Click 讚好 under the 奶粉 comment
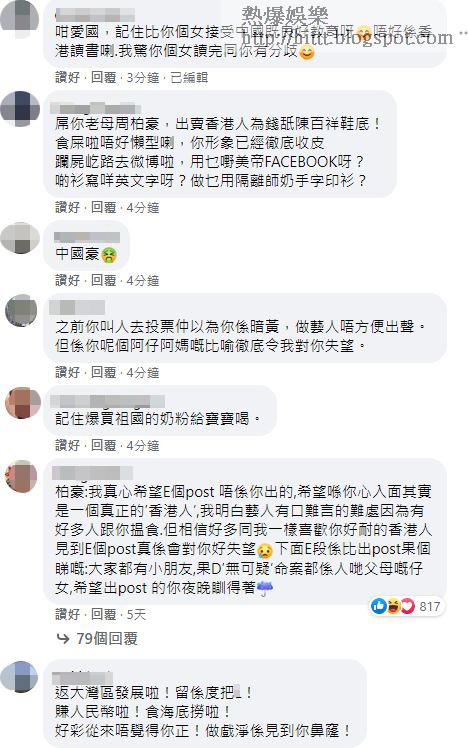The height and width of the screenshot is (748, 468). (67, 446)
